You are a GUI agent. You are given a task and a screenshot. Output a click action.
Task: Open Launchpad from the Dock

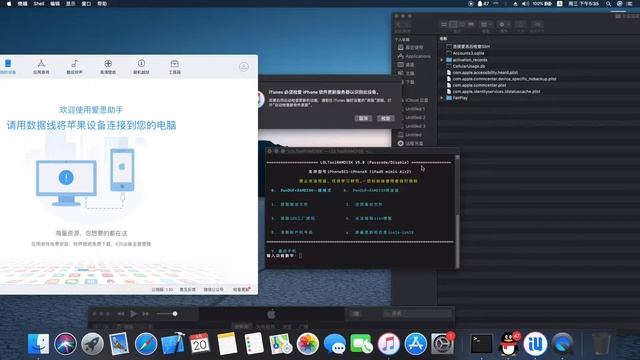92,344
